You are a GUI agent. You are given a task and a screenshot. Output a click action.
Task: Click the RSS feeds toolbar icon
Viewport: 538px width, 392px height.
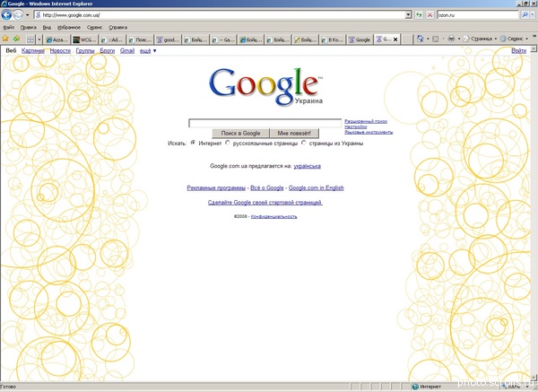[x=436, y=39]
